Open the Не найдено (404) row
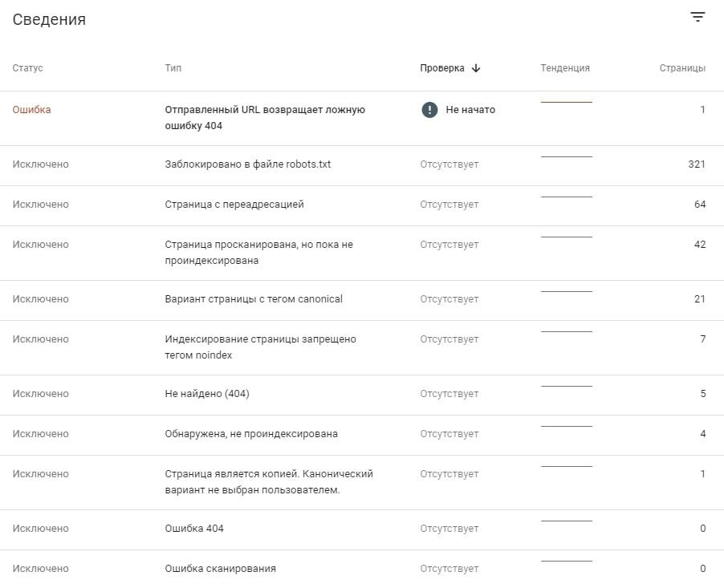The width and height of the screenshot is (724, 588). click(x=362, y=395)
